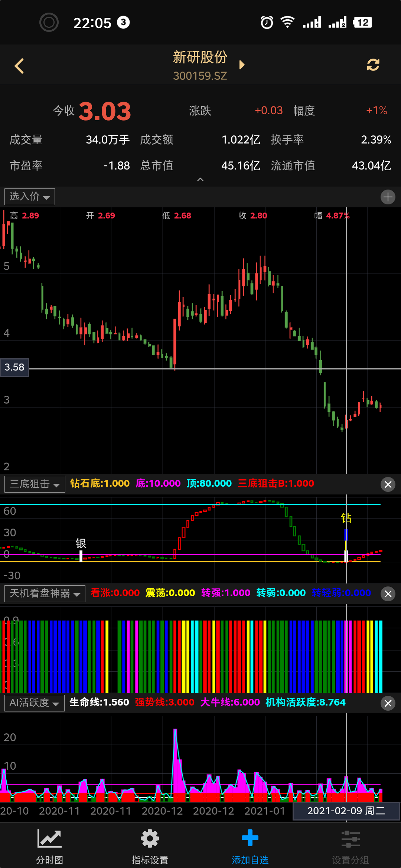
Task: Open the 选入价 dropdown
Action: click(x=30, y=197)
